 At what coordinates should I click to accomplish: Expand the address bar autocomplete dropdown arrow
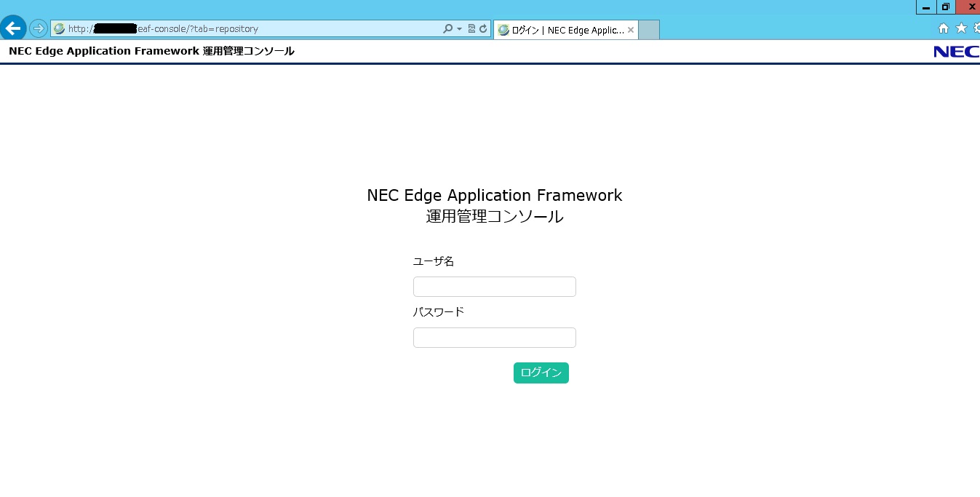click(459, 29)
